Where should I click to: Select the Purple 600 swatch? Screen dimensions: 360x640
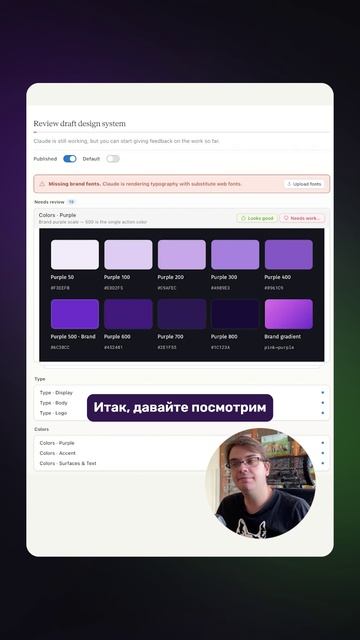[128, 314]
